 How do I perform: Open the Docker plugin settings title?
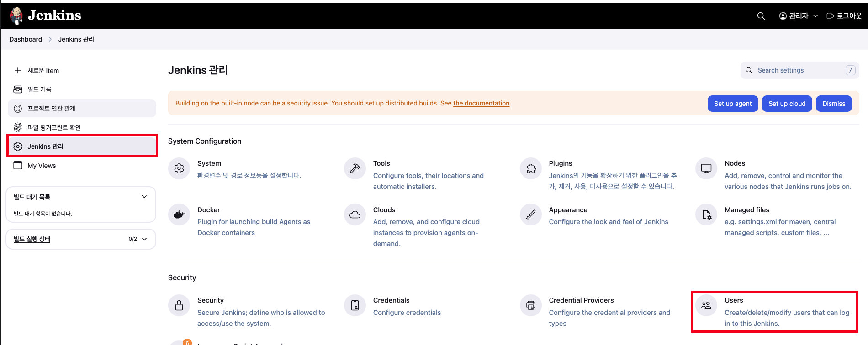(x=209, y=210)
